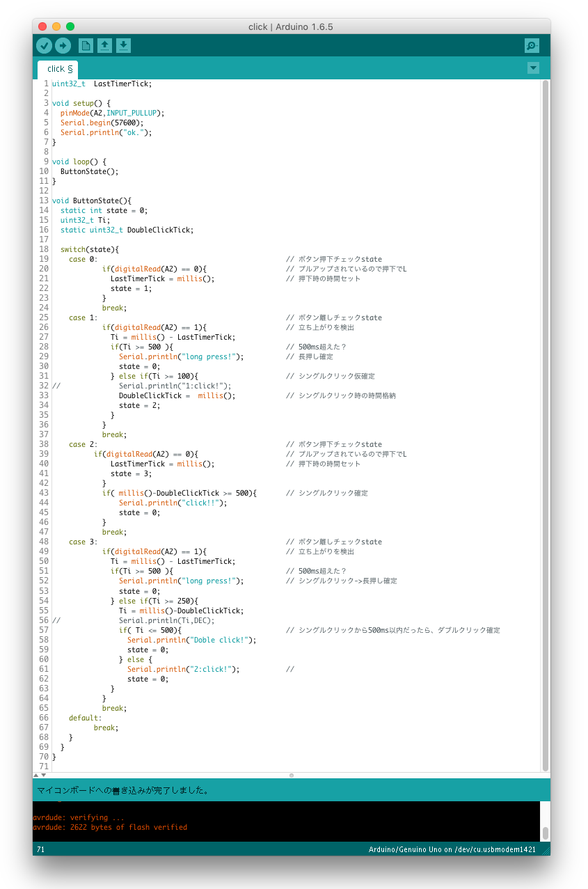Click 'void loop() {' declaration
This screenshot has height=889, width=588.
[79, 162]
